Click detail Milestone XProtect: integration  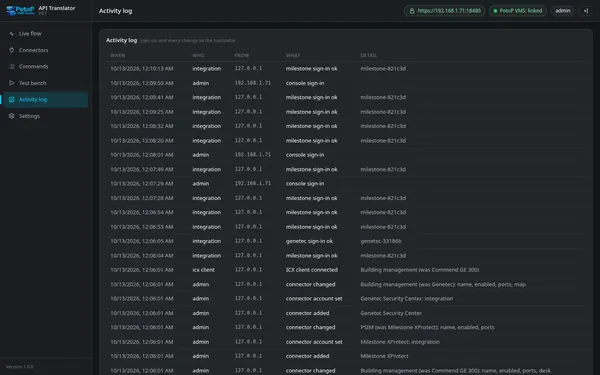(x=400, y=342)
